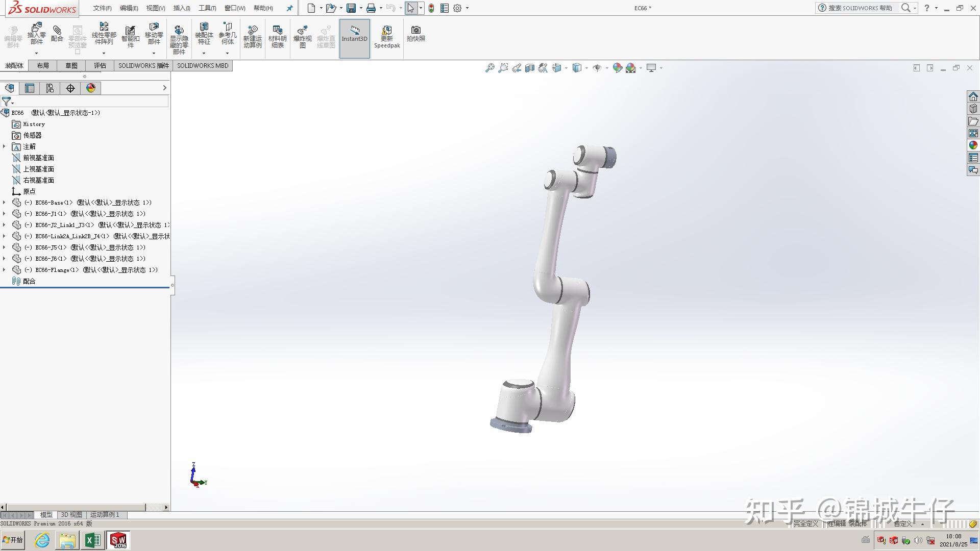Open the Move Component dropdown arrow

coord(154,53)
